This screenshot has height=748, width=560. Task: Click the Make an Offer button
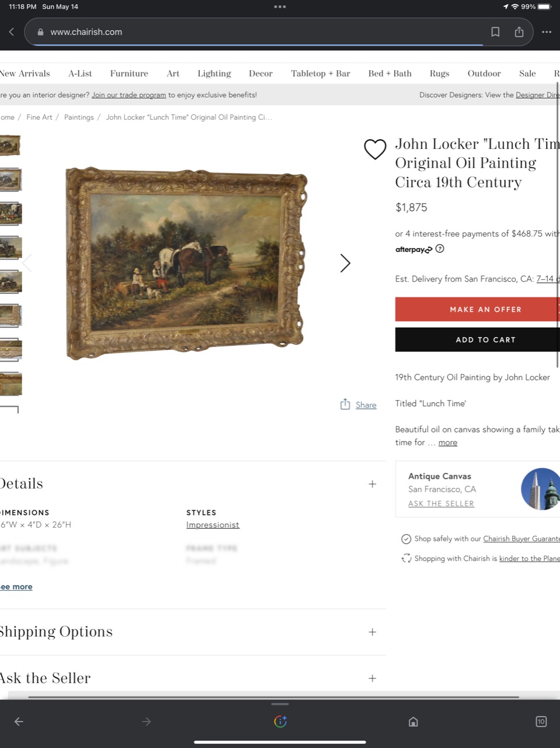click(478, 309)
